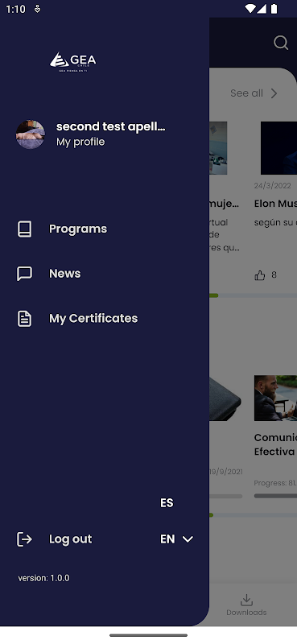Open the Programs book icon
The width and height of the screenshot is (297, 644).
25,229
